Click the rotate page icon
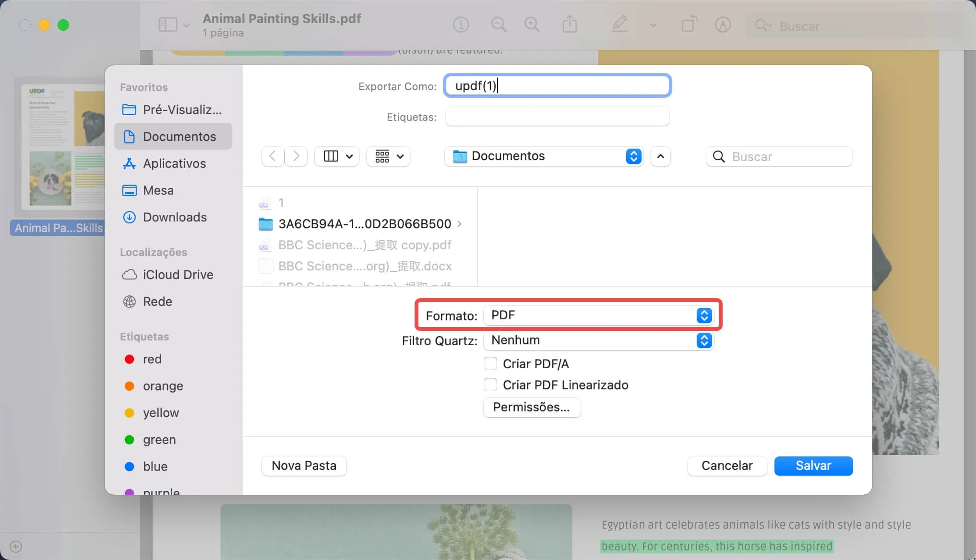976x560 pixels. (689, 24)
